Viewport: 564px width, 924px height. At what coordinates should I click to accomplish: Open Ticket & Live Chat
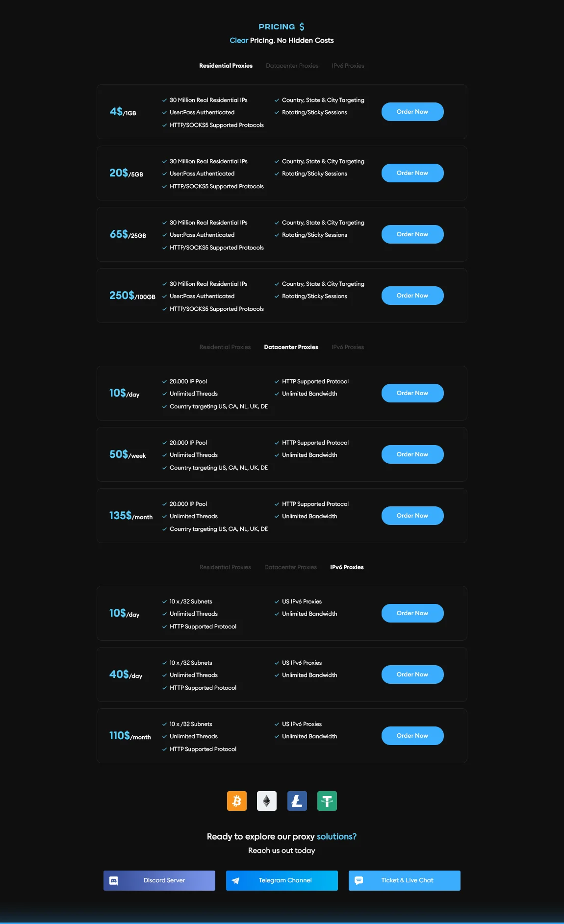(408, 880)
